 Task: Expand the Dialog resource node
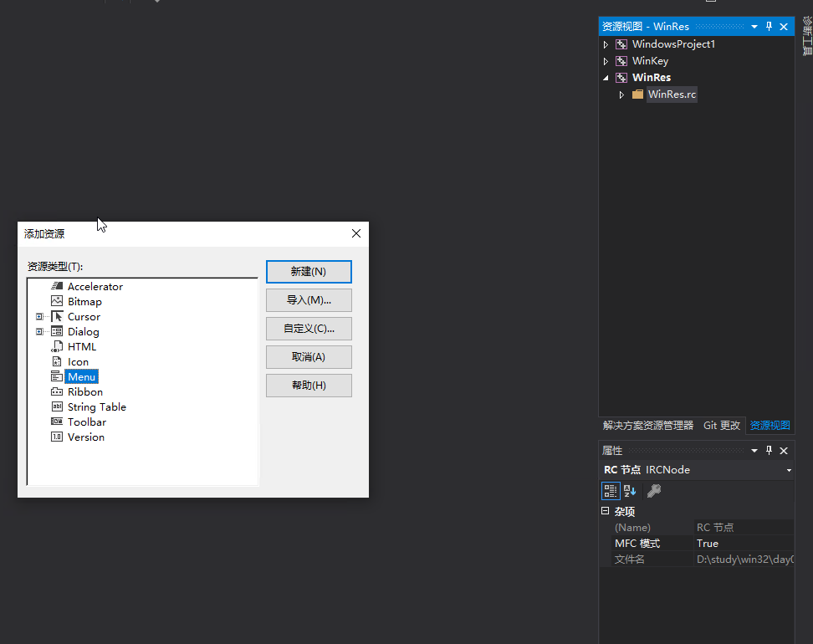[x=39, y=331]
